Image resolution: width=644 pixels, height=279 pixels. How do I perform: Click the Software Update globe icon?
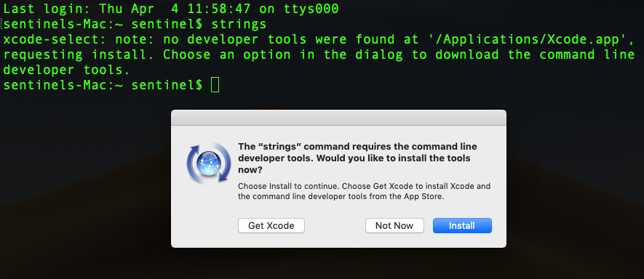pos(209,163)
